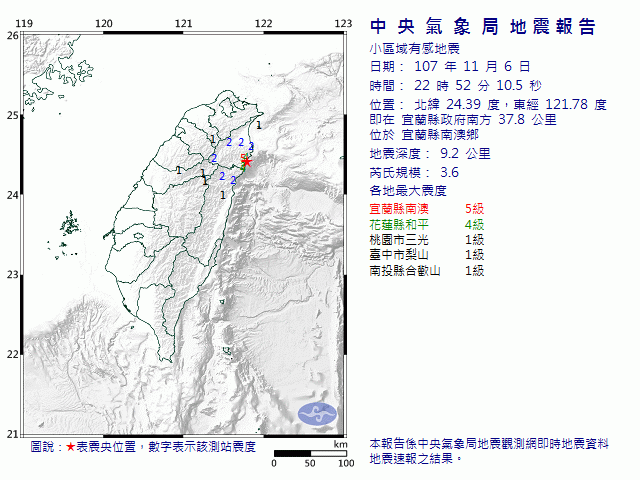Click the red epicenter star on map

coord(247,160)
